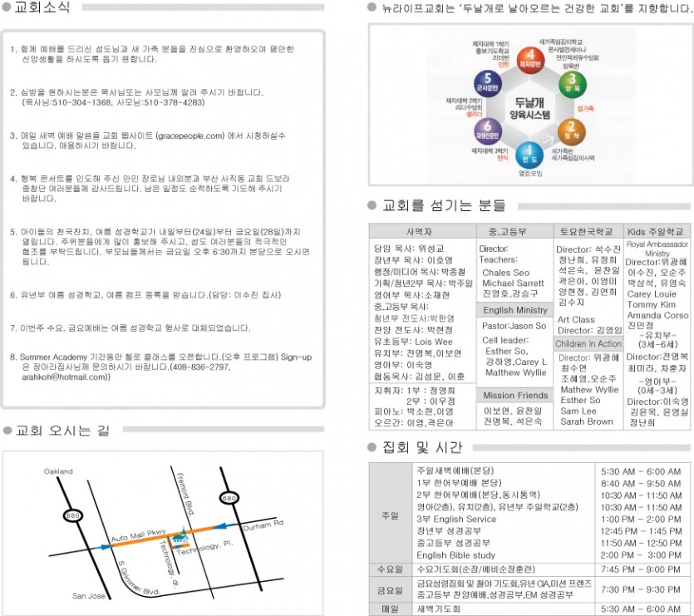Viewport: 694px width, 616px height.
Task: Click the arahkoh@hotmail.com email address
Action: pyautogui.click(x=65, y=377)
